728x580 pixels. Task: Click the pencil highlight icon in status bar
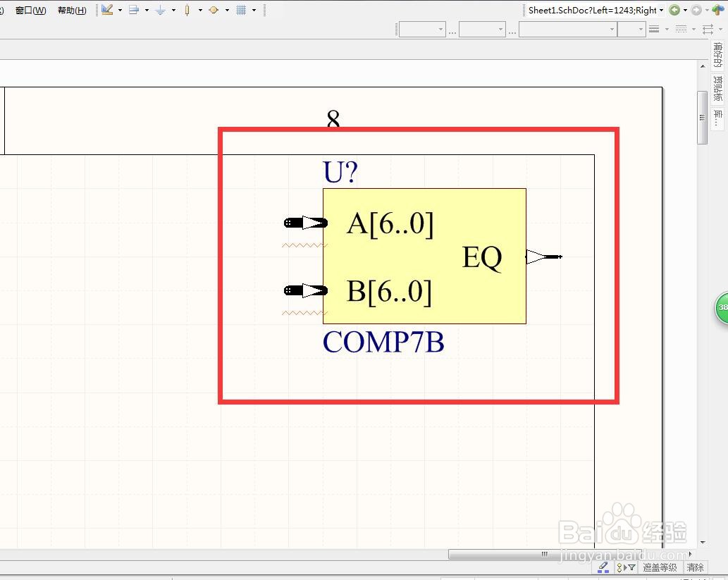603,567
